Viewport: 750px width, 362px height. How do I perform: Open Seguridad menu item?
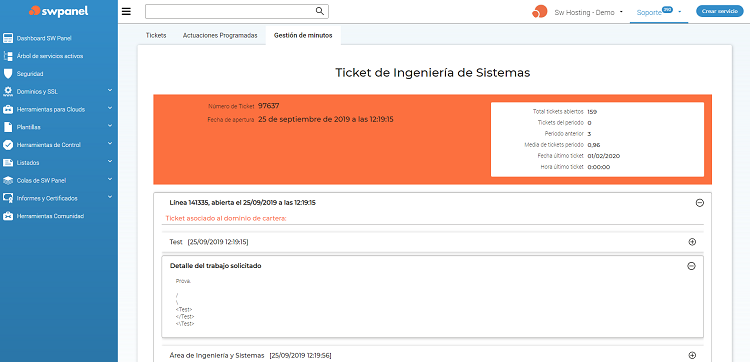pyautogui.click(x=30, y=74)
